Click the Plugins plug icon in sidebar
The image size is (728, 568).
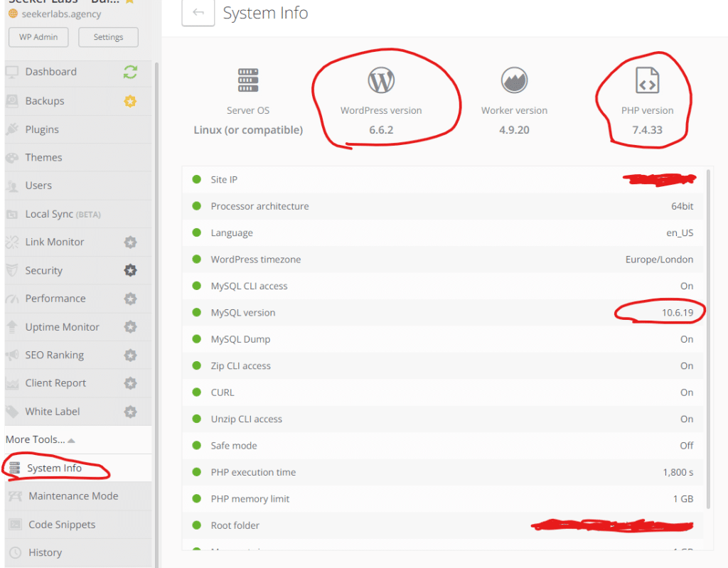pos(13,129)
